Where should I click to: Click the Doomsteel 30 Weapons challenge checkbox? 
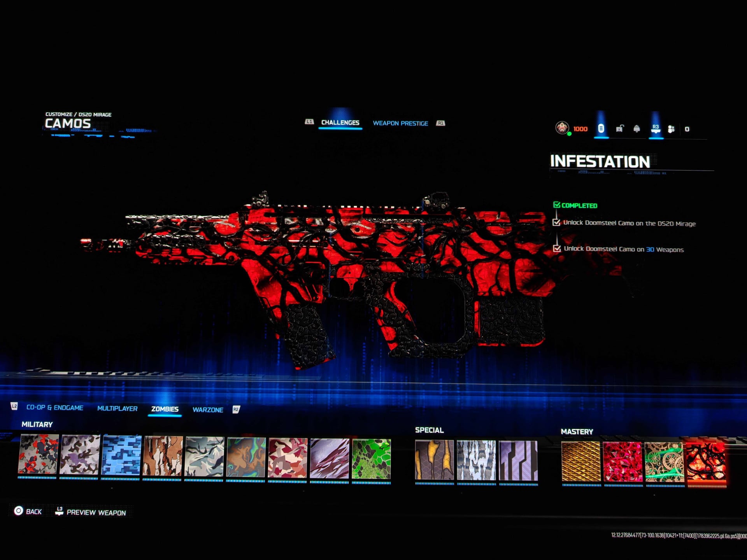[x=557, y=248]
